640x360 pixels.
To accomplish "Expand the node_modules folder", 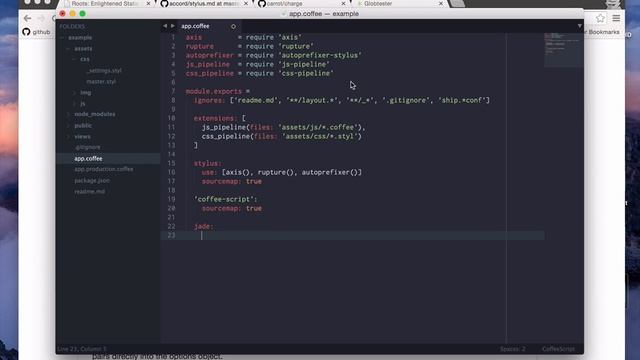I will [x=68, y=114].
